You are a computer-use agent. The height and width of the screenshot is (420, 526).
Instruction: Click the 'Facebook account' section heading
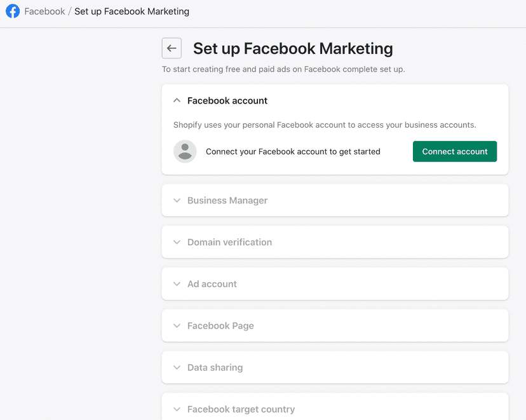click(x=227, y=100)
